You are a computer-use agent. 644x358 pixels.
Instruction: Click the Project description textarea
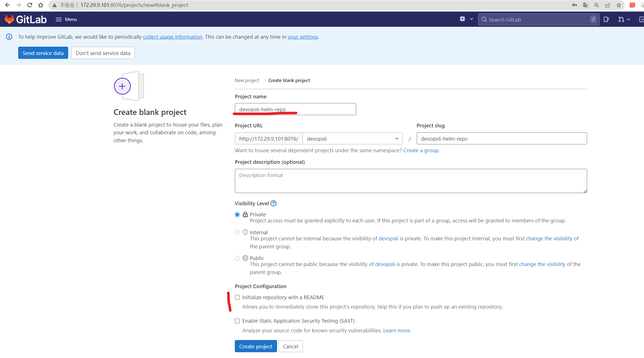[x=411, y=181]
